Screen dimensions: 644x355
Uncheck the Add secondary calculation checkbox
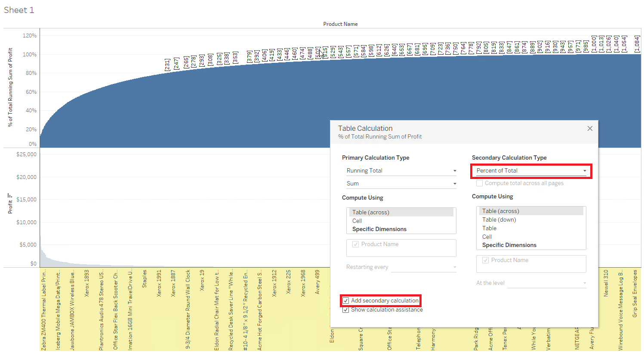point(346,301)
